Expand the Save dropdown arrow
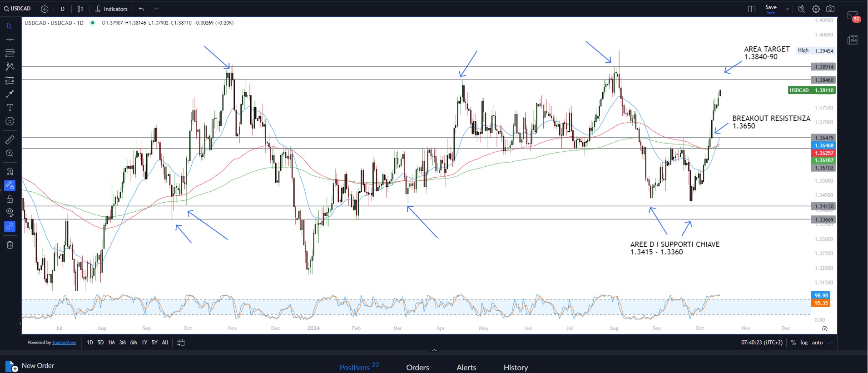Image resolution: width=868 pixels, height=373 pixels. click(x=787, y=9)
